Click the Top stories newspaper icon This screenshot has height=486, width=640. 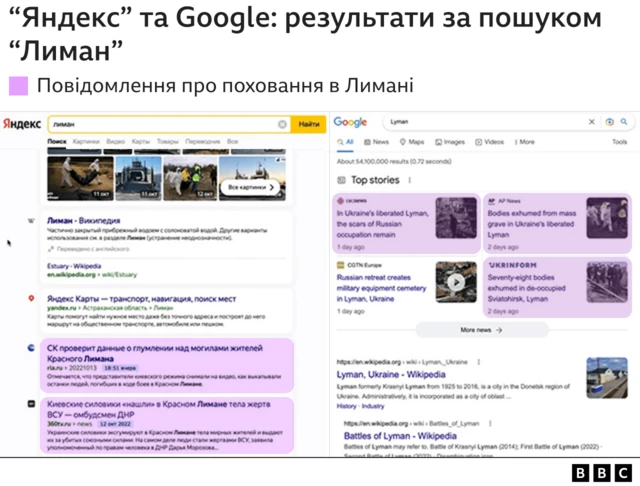tap(341, 180)
